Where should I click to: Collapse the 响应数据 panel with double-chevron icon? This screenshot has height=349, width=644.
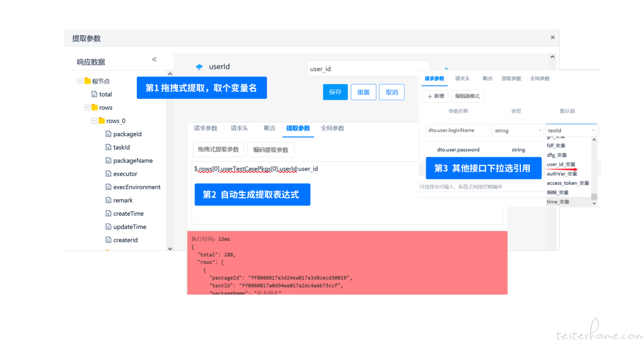click(x=154, y=59)
